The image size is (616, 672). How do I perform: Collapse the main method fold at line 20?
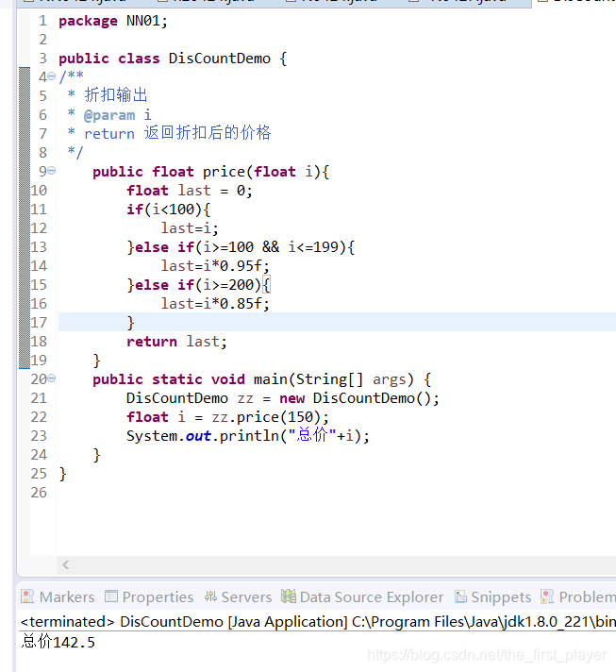[x=51, y=378]
